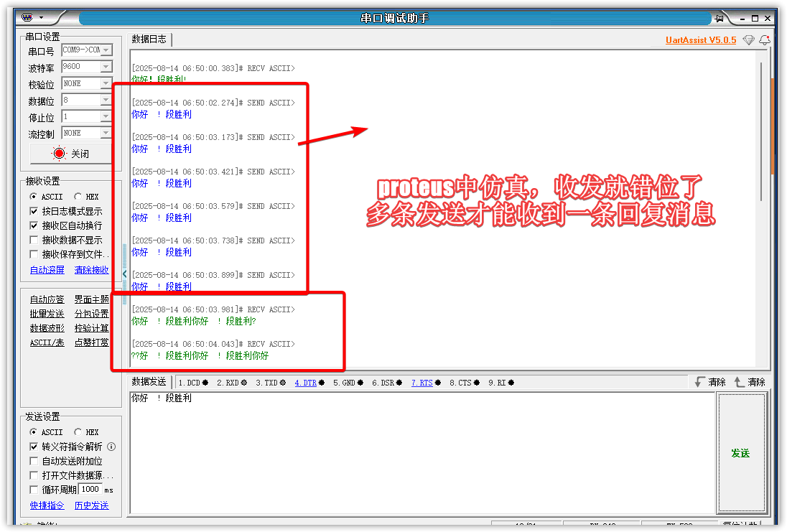Open the 数据波形 tool
The image size is (787, 532).
pyautogui.click(x=47, y=328)
